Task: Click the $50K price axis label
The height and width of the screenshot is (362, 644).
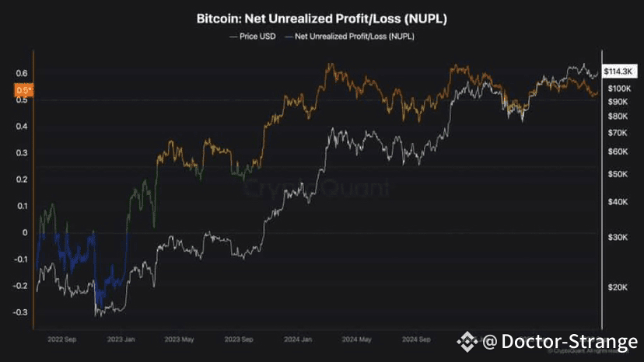Action: 618,174
